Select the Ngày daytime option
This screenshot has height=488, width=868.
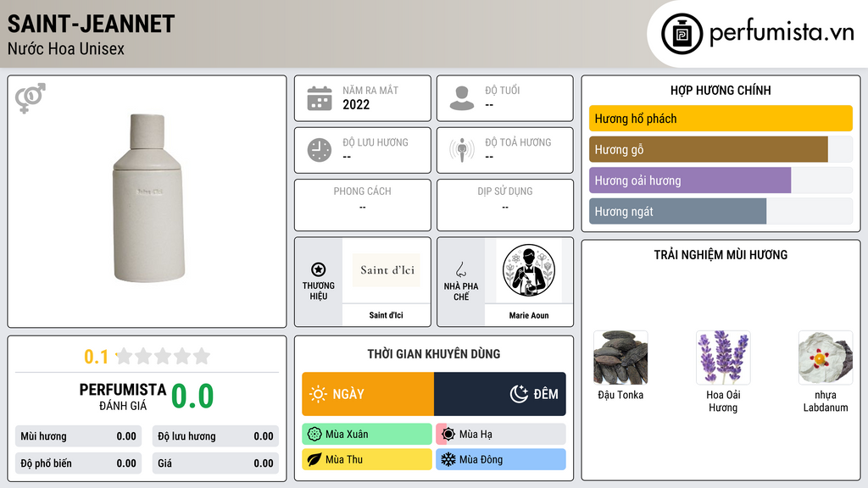(x=368, y=394)
